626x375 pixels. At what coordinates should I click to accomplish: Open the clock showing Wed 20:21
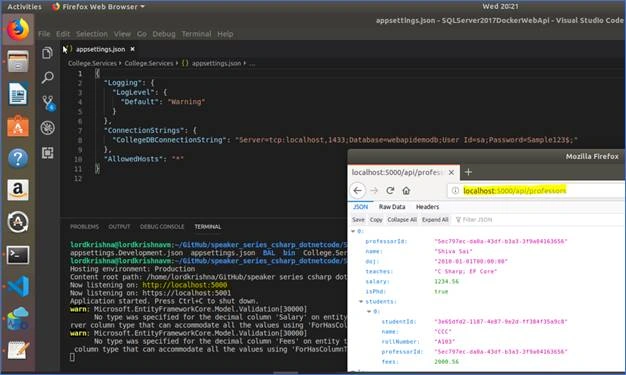(x=500, y=6)
